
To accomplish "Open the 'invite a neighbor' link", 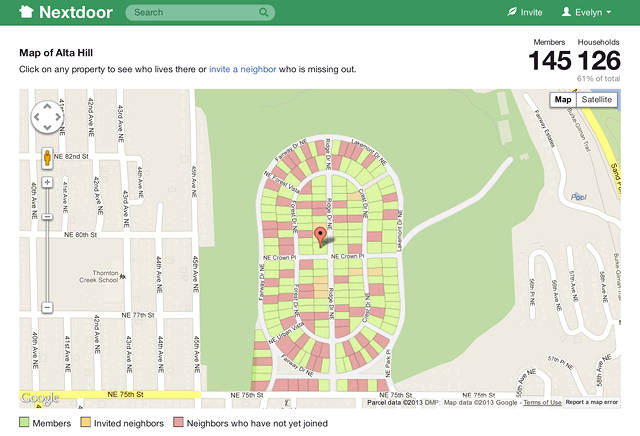I will pos(242,69).
